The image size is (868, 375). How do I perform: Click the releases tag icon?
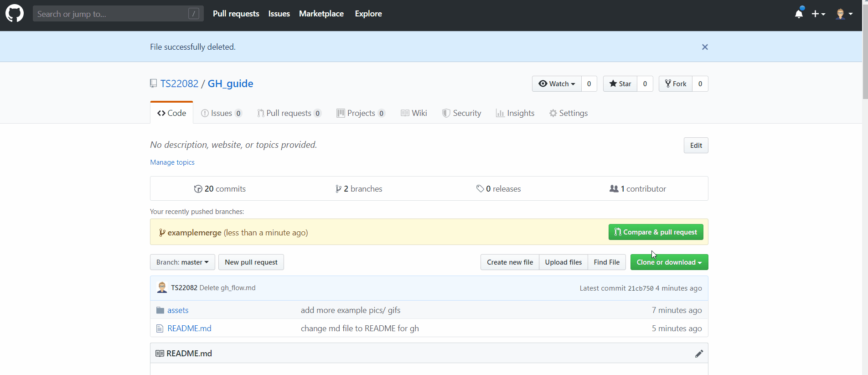point(480,189)
